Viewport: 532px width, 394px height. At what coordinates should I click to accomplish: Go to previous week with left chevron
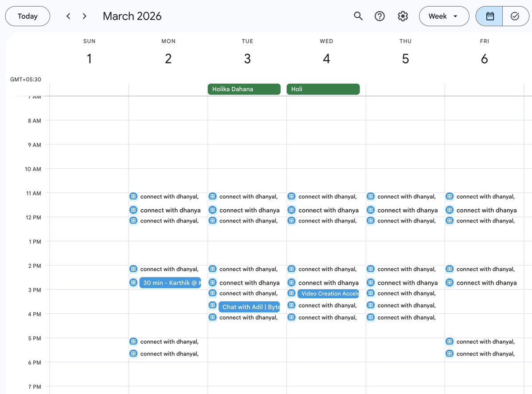[x=68, y=16]
